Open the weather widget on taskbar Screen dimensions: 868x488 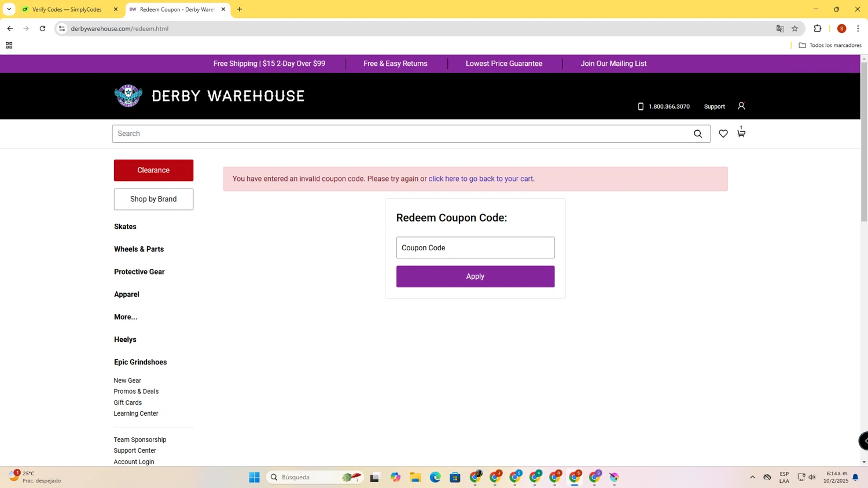click(x=35, y=477)
